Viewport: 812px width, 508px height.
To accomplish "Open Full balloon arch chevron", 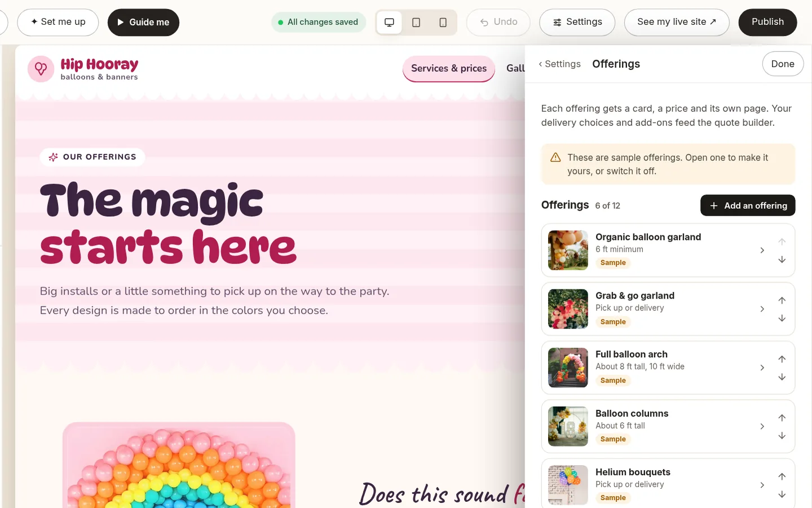I will (x=762, y=367).
